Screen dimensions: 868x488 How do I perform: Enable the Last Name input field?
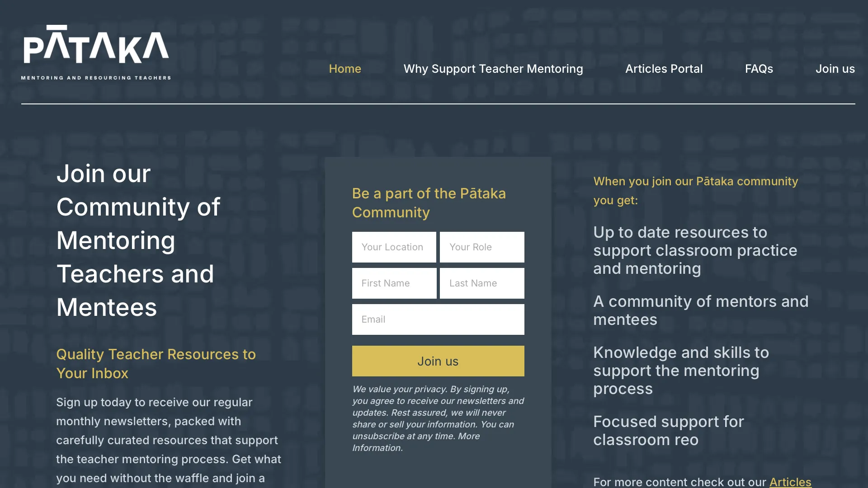(481, 283)
